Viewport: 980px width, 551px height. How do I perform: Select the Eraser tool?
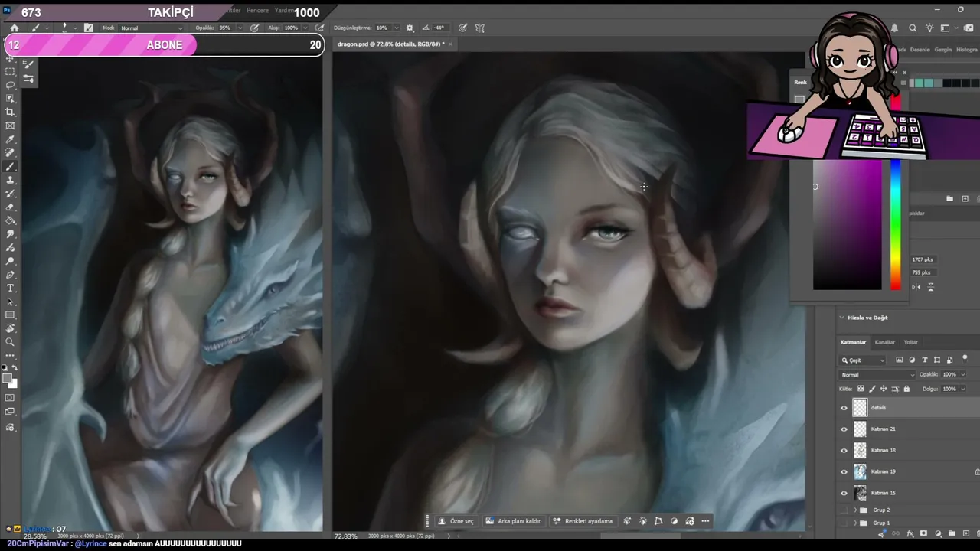click(10, 207)
